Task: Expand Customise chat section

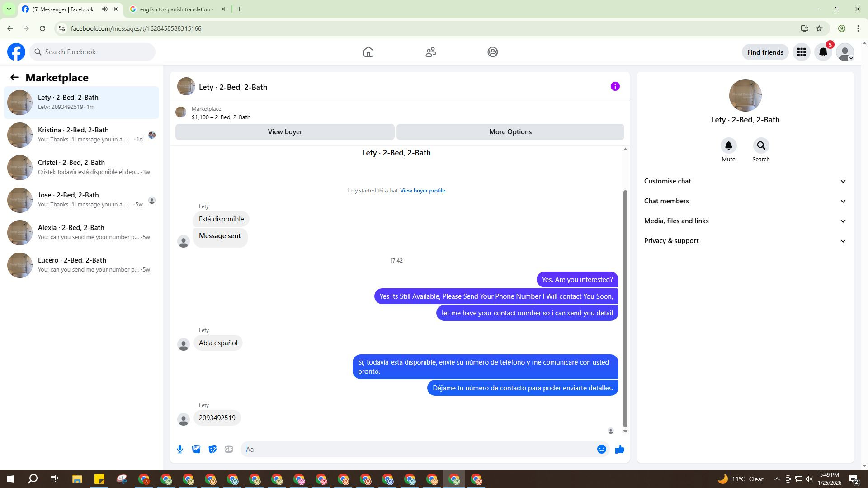Action: (x=745, y=181)
